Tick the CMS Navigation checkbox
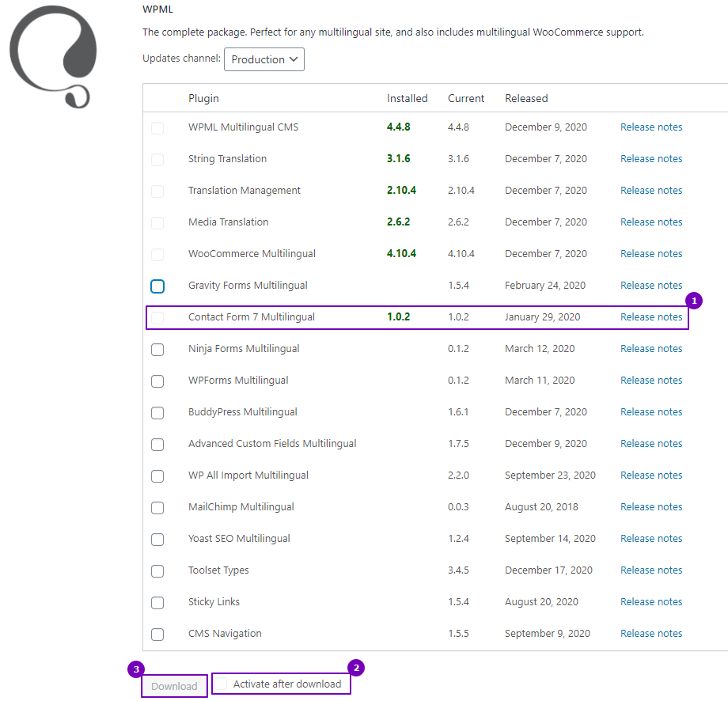The height and width of the screenshot is (701, 728). click(157, 635)
